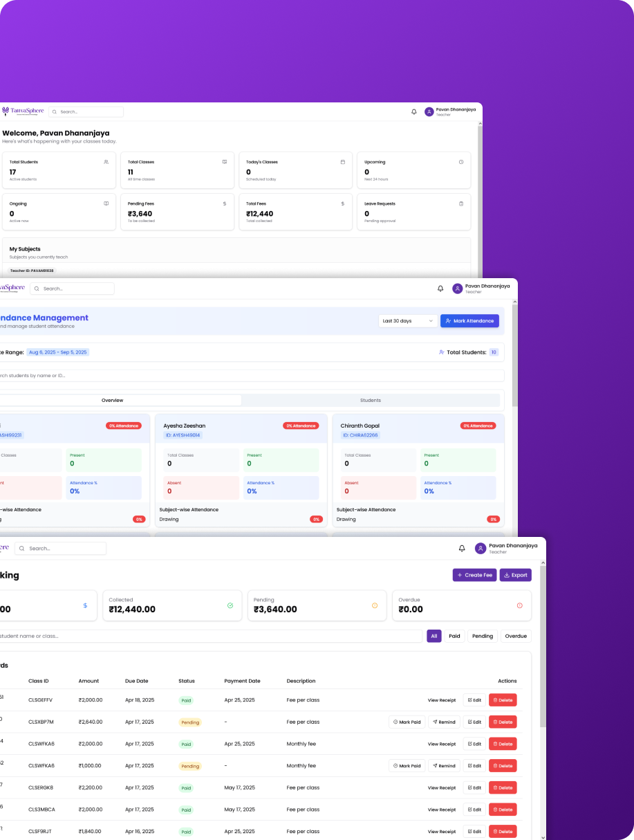This screenshot has height=840, width=634.
Task: Click the Mark Attendance button
Action: click(469, 321)
